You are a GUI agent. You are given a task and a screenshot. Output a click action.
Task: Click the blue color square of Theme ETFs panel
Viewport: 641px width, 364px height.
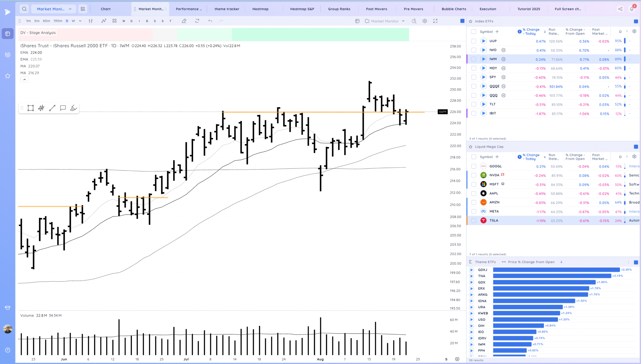click(x=636, y=262)
